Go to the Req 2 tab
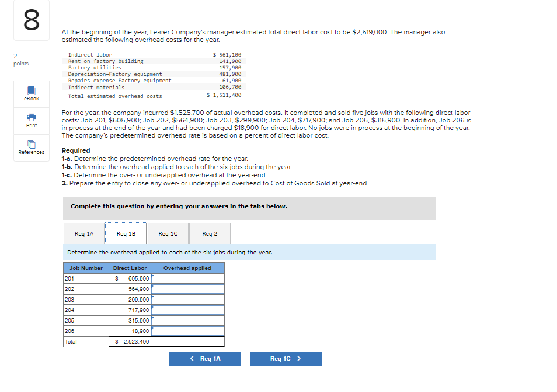This screenshot has width=557, height=392. [x=210, y=233]
